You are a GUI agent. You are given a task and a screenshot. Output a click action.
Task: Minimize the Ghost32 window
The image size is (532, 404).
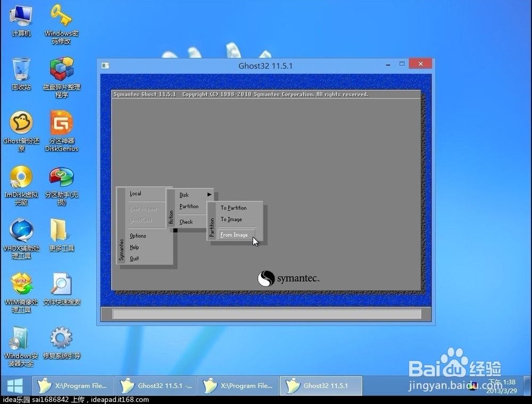(388, 64)
